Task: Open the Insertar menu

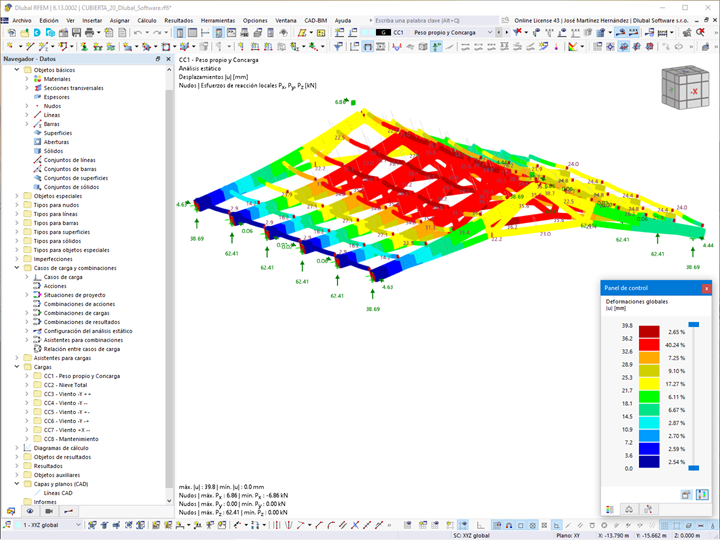Action: (92, 21)
